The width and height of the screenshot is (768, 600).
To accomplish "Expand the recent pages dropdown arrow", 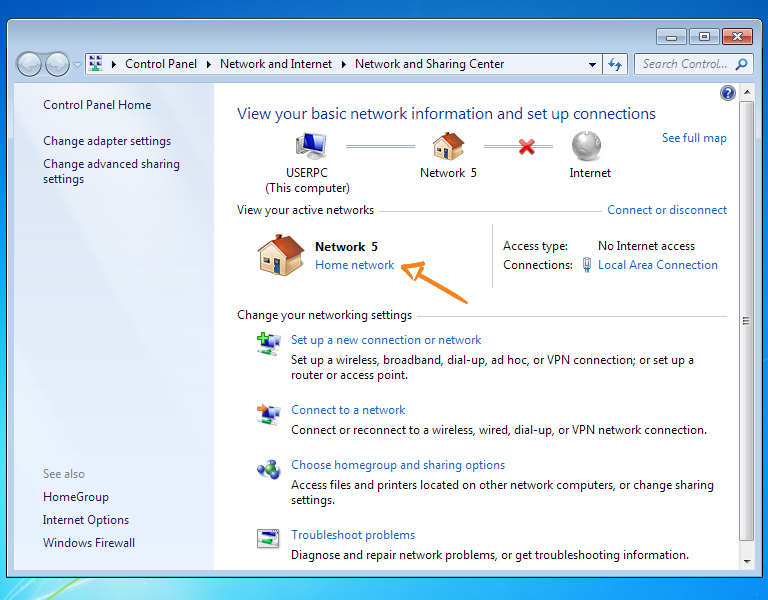I will coord(78,65).
